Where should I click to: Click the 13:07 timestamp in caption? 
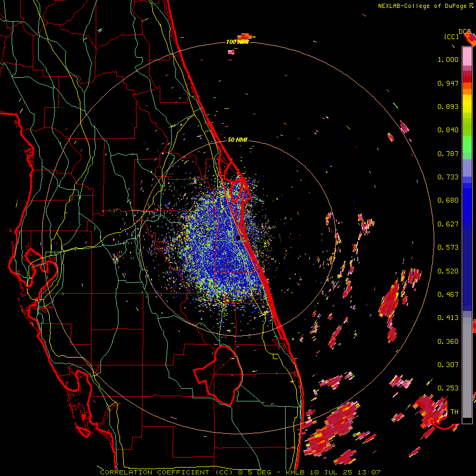[369, 472]
